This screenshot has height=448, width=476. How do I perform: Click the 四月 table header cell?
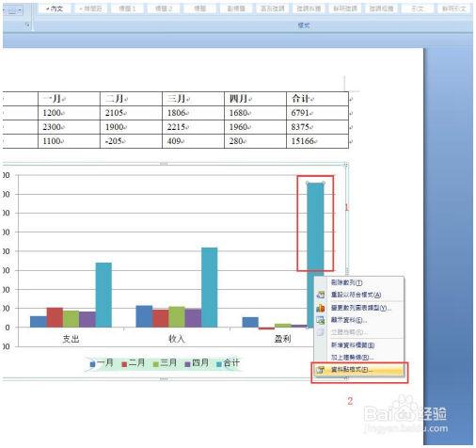point(255,99)
